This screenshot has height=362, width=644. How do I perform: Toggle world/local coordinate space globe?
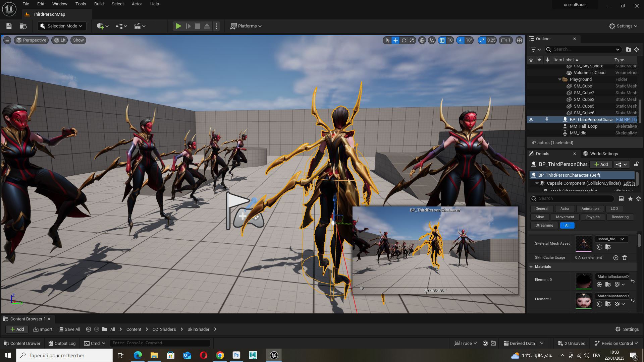pos(422,40)
